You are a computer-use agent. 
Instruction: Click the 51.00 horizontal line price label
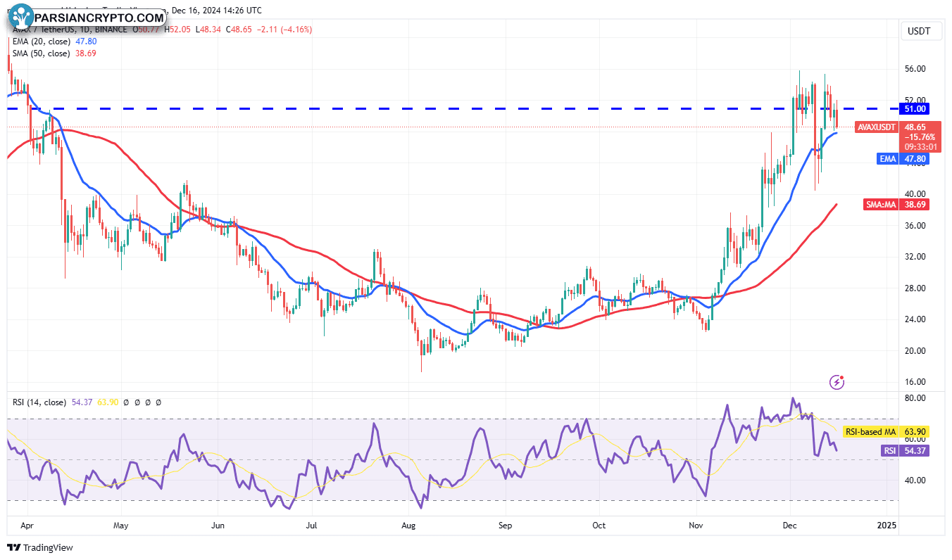[x=916, y=108]
